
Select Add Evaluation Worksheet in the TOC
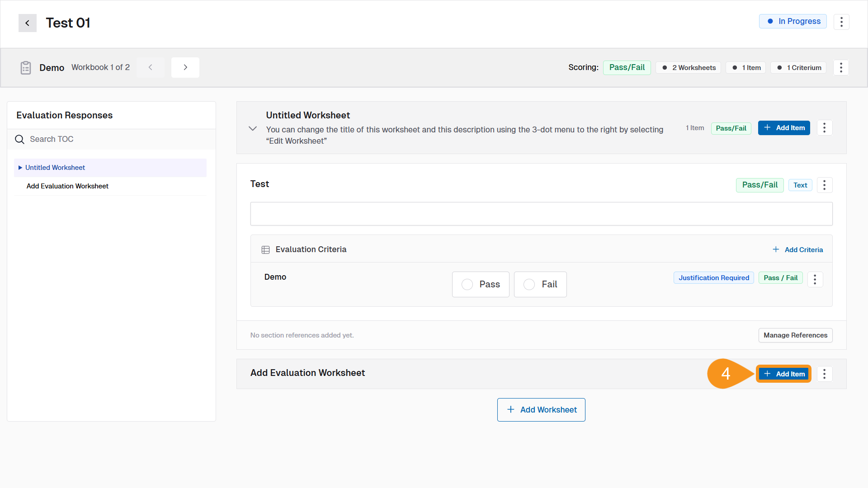click(67, 186)
